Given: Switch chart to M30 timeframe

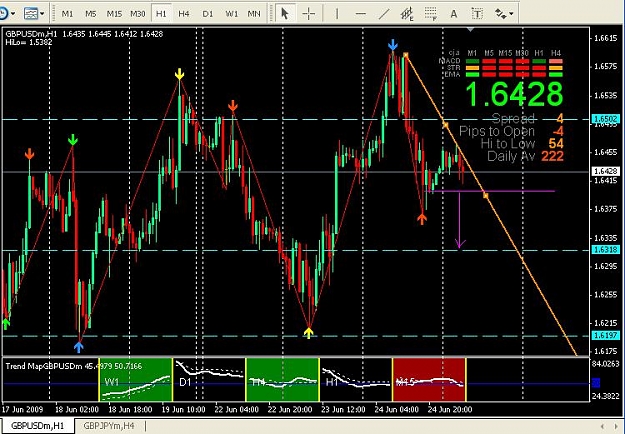Looking at the screenshot, I should [138, 14].
